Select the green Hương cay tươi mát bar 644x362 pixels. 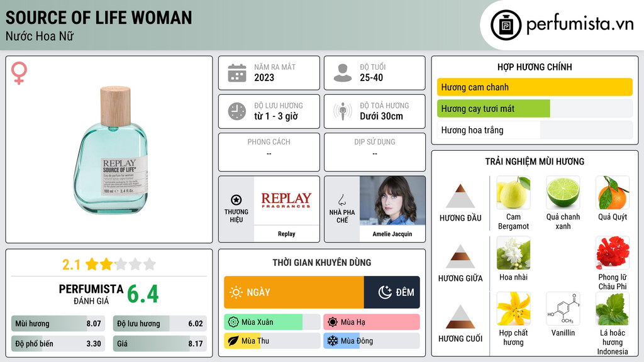pos(493,109)
